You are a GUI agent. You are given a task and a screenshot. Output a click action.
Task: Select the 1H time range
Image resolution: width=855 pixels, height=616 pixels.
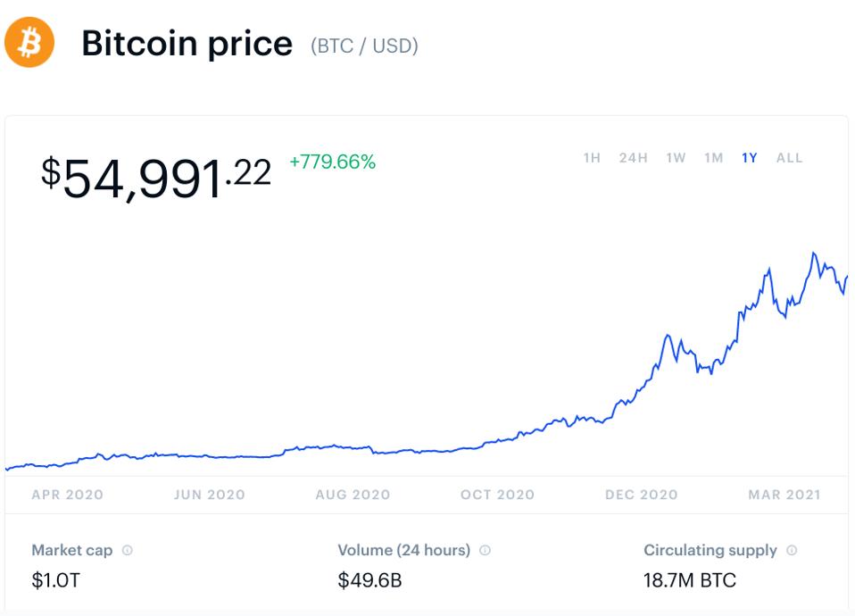click(x=590, y=155)
